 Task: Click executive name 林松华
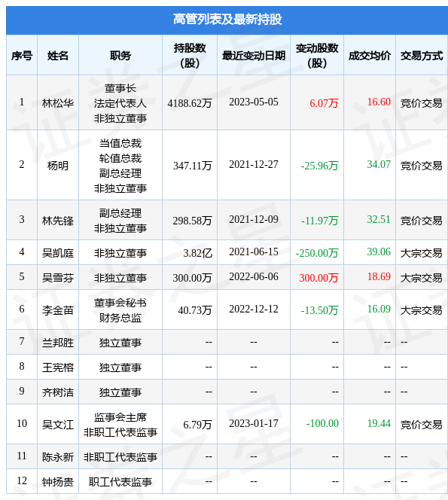coord(58,103)
